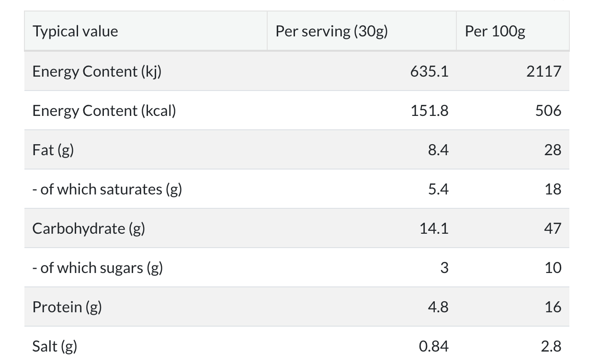Select the "Protein (g)" row label
Screen dimensions: 589x364
[67, 307]
